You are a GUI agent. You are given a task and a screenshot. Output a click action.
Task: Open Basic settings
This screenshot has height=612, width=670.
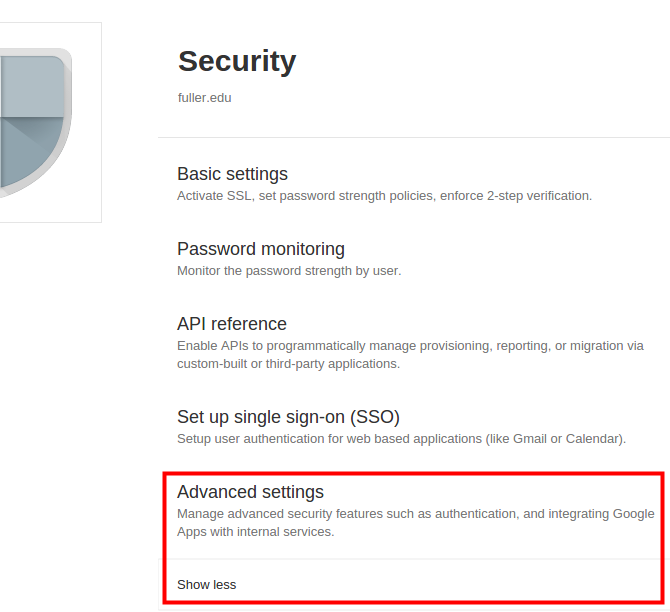coord(232,174)
